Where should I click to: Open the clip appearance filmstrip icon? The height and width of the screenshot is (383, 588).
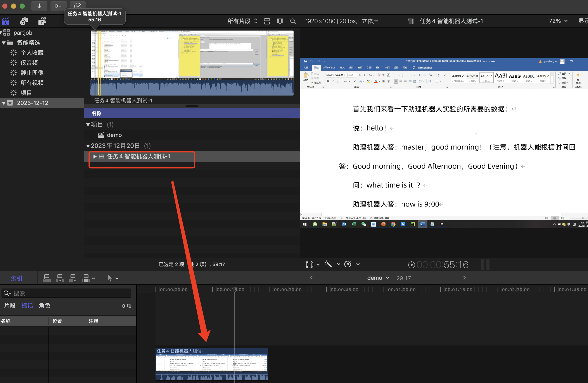coord(280,21)
